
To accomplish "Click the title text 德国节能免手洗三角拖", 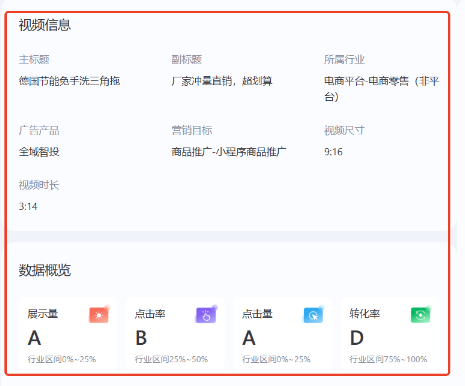I will tap(69, 81).
